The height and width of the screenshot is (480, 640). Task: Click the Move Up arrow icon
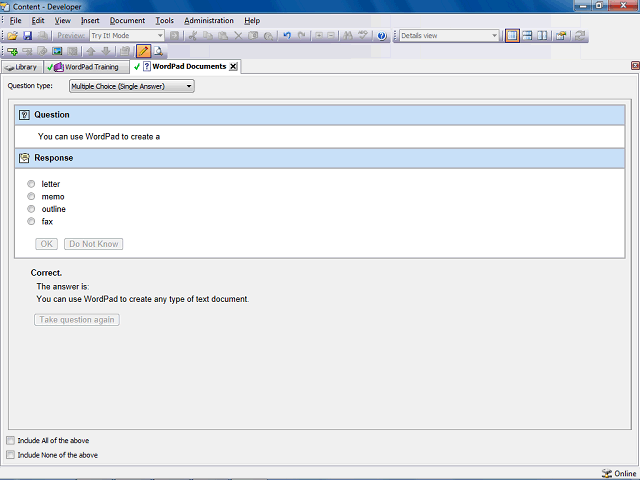pos(91,51)
